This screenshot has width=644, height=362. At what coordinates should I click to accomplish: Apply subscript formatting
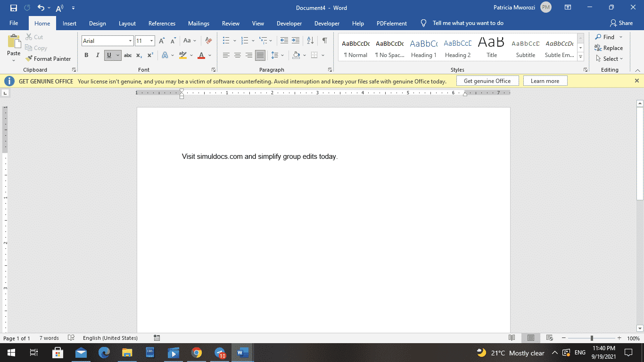[139, 55]
